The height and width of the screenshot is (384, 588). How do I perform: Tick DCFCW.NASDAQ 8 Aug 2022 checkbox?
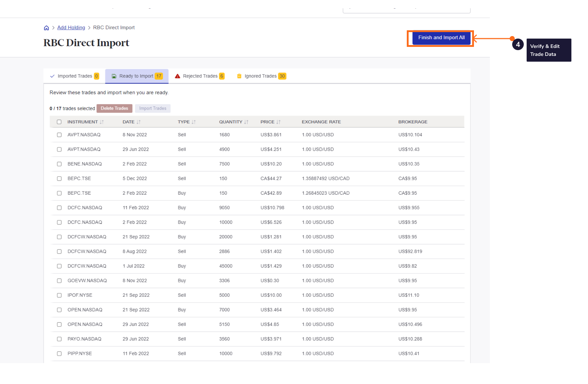[59, 252]
